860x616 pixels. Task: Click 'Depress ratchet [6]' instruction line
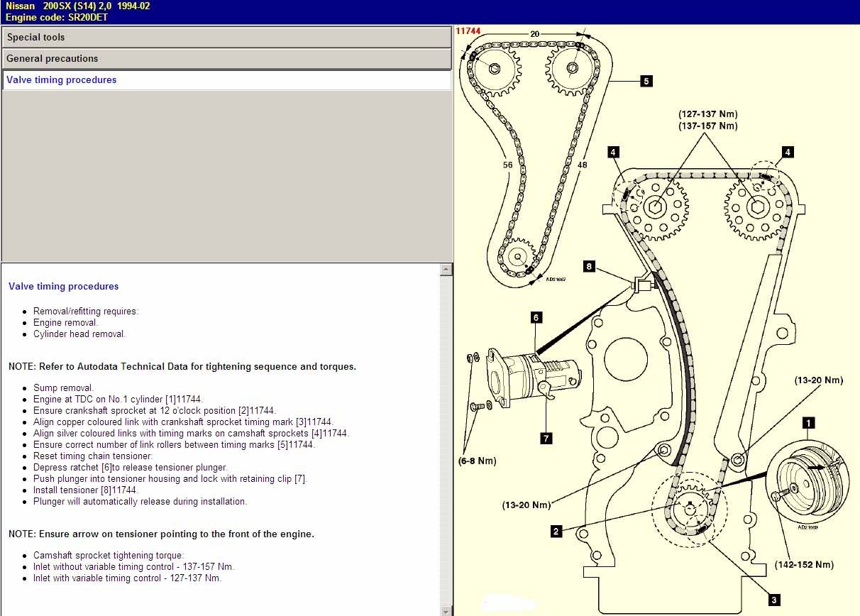(131, 468)
